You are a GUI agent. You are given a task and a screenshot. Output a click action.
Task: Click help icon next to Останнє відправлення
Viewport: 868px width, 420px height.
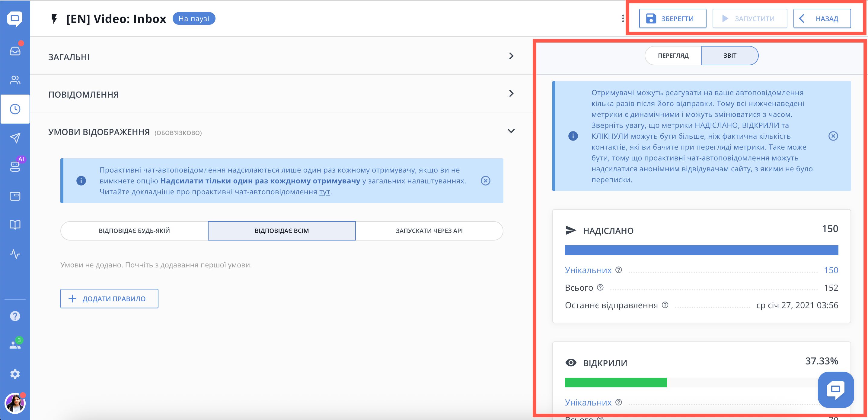(665, 305)
